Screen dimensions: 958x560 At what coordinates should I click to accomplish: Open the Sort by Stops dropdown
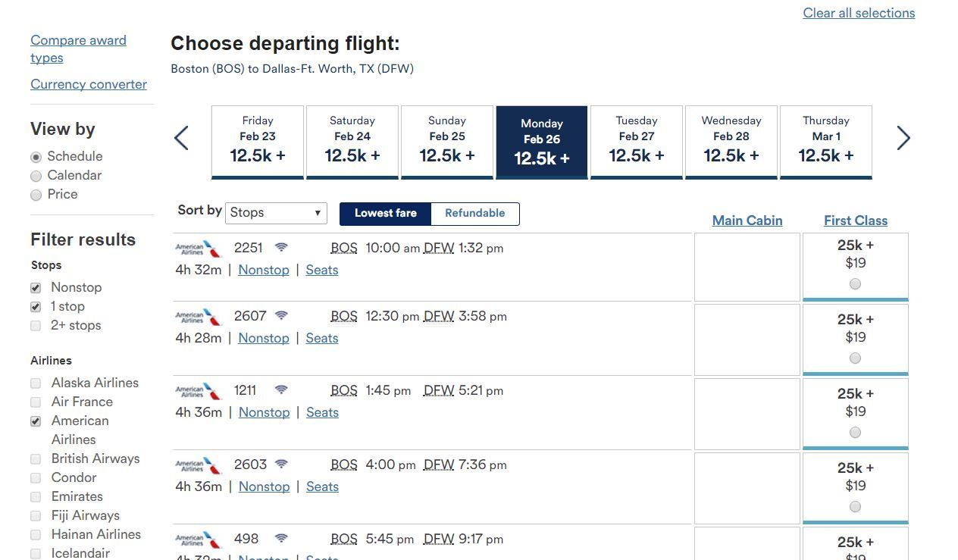tap(276, 213)
